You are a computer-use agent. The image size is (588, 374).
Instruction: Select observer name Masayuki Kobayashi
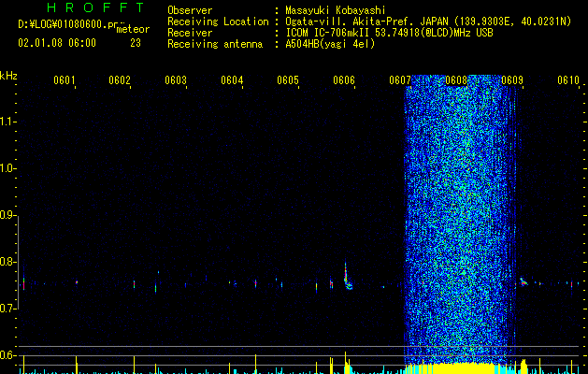click(x=336, y=10)
